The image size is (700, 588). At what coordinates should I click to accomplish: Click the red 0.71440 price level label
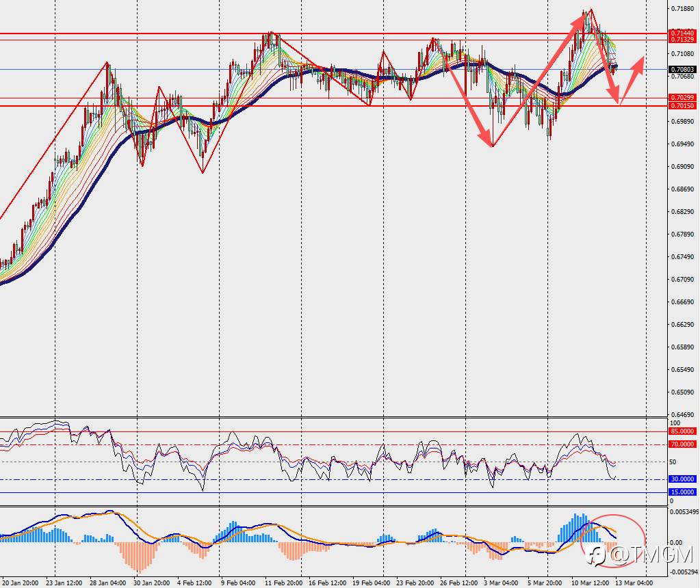pyautogui.click(x=683, y=34)
